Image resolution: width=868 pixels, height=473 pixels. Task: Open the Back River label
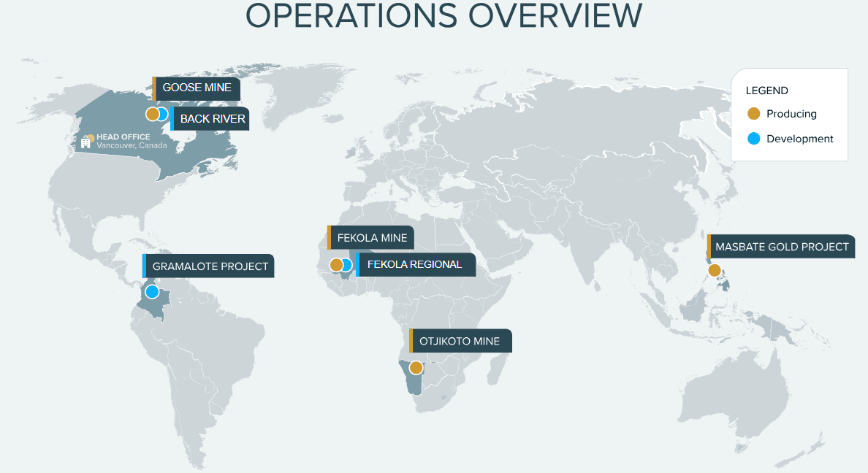coord(212,119)
